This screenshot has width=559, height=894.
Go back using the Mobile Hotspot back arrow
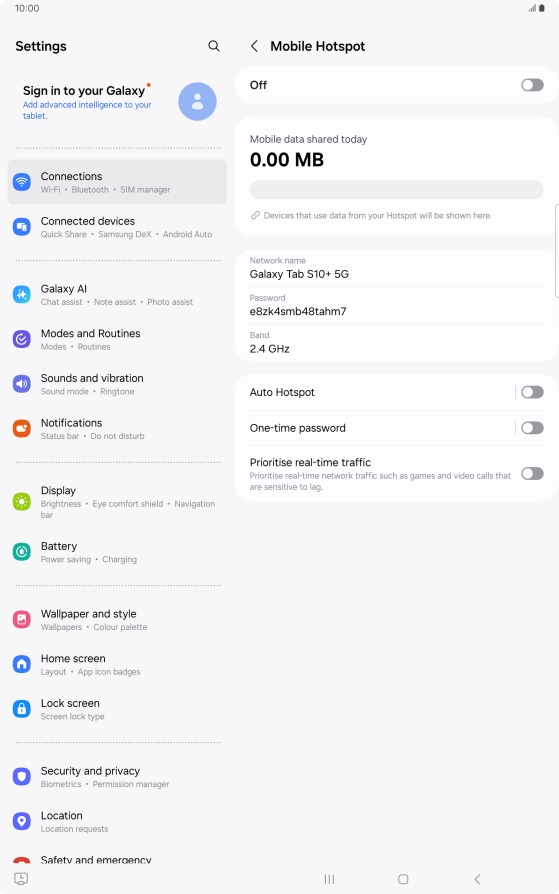254,46
